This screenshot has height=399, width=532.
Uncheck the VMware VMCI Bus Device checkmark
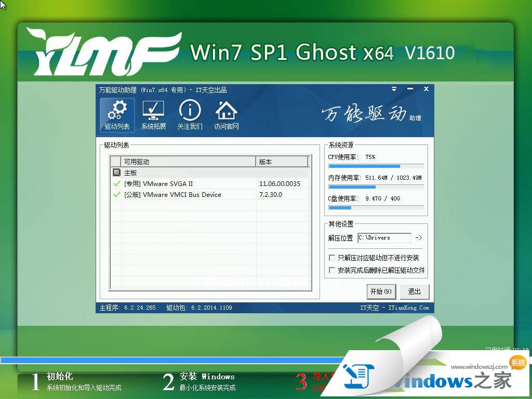click(116, 194)
